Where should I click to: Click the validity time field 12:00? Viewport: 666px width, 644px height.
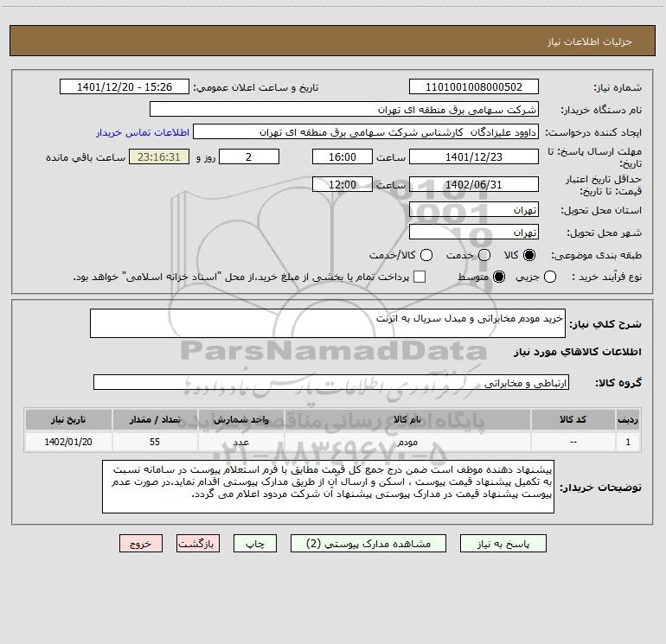click(x=343, y=184)
